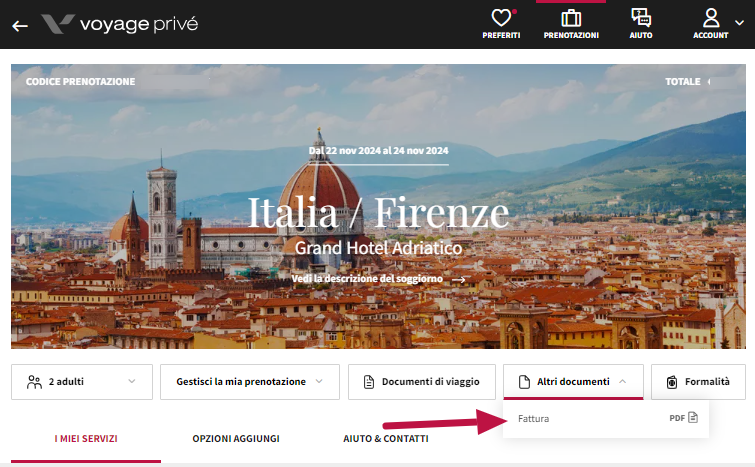The width and height of the screenshot is (755, 467).
Task: Expand the 2 adulti dropdown
Action: coord(82,382)
